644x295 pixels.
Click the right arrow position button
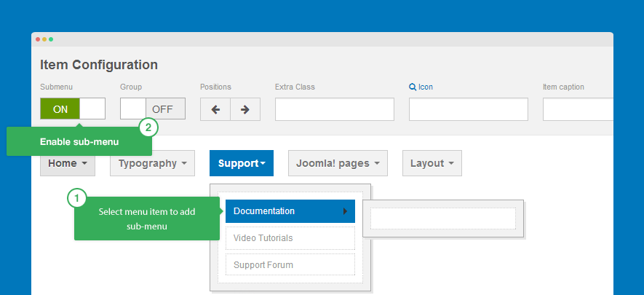pyautogui.click(x=245, y=109)
